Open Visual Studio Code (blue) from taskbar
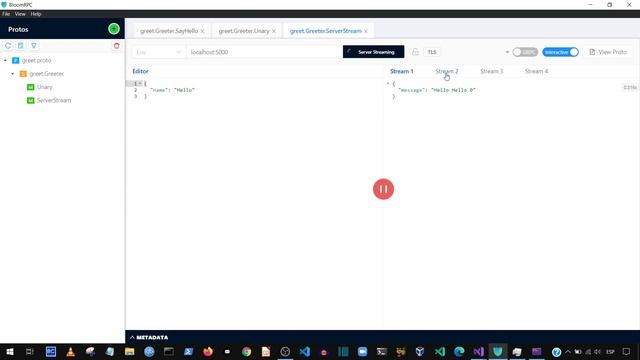Viewport: 640px width, 360px height. (304, 351)
